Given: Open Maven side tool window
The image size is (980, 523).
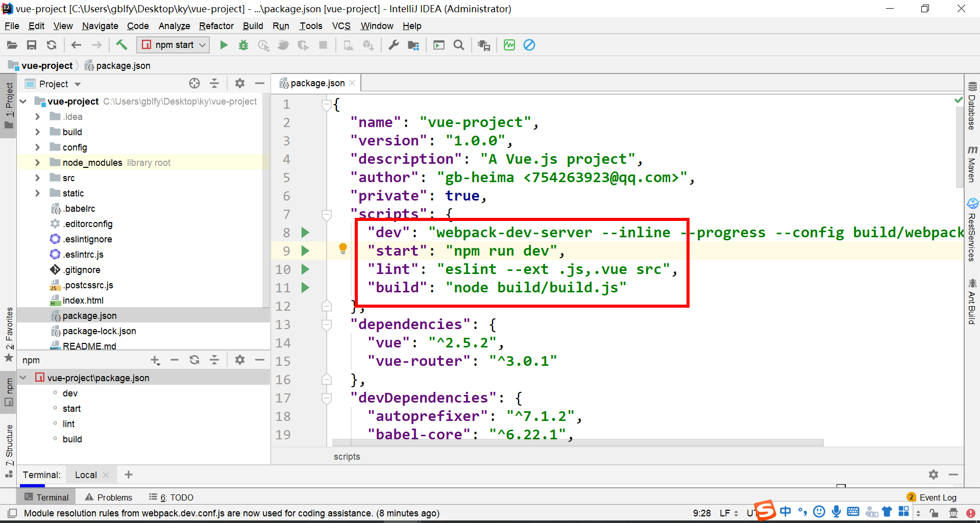Looking at the screenshot, I should click(972, 164).
